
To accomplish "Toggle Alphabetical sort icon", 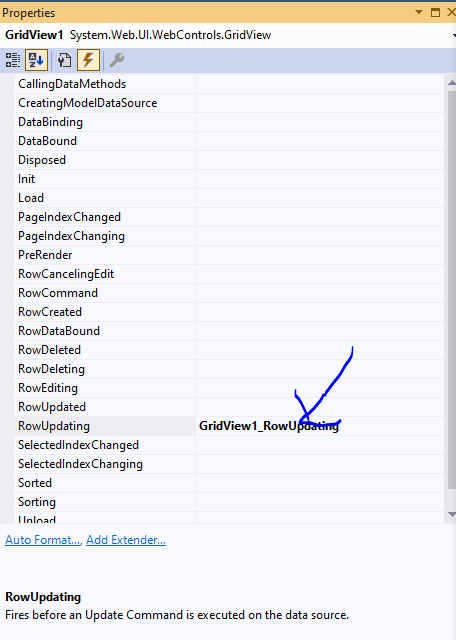I will pos(36,60).
